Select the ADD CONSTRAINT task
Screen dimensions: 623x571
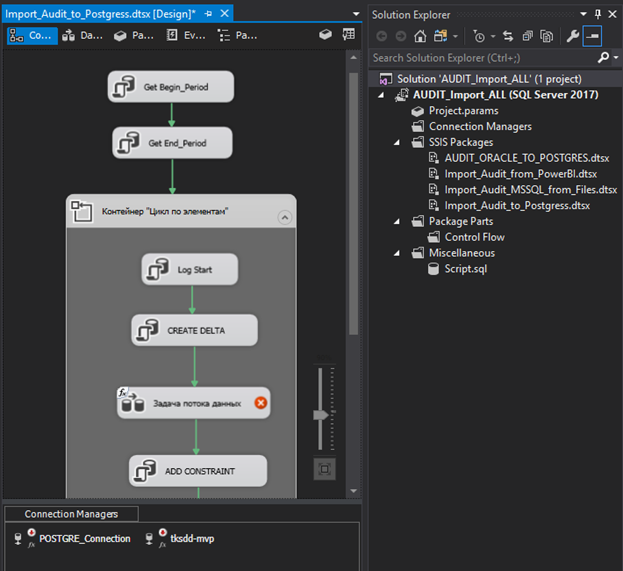[198, 471]
